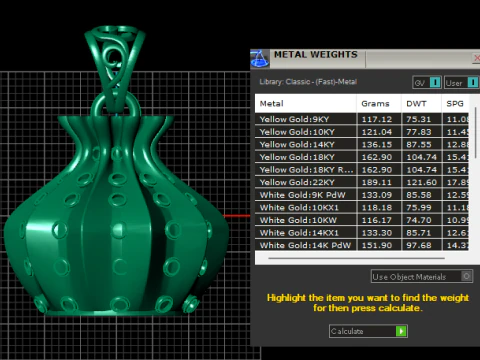Click the 75.31 DWT value
The width and height of the screenshot is (480, 360).
tap(419, 119)
